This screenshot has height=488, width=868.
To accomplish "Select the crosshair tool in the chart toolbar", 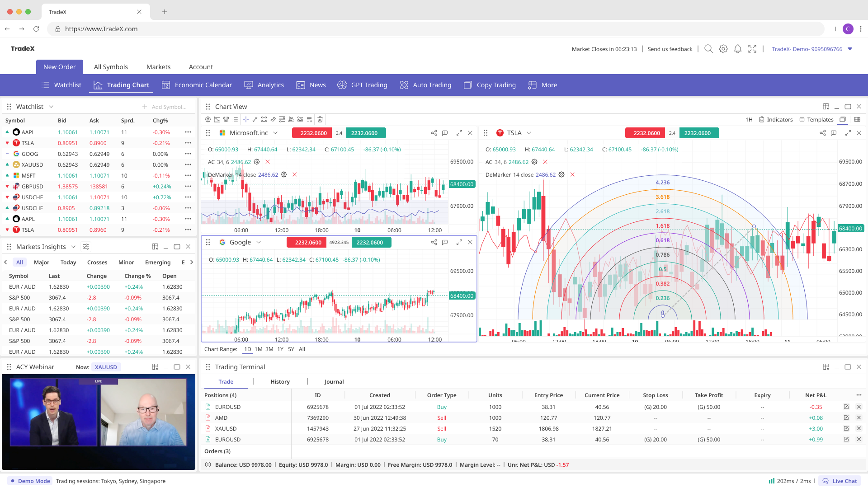I will [246, 119].
